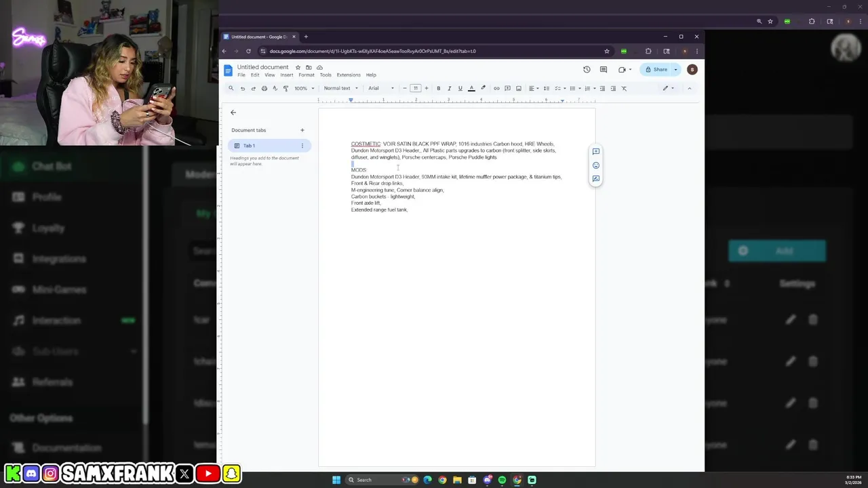Open the Edit menu
The height and width of the screenshot is (488, 868).
255,75
